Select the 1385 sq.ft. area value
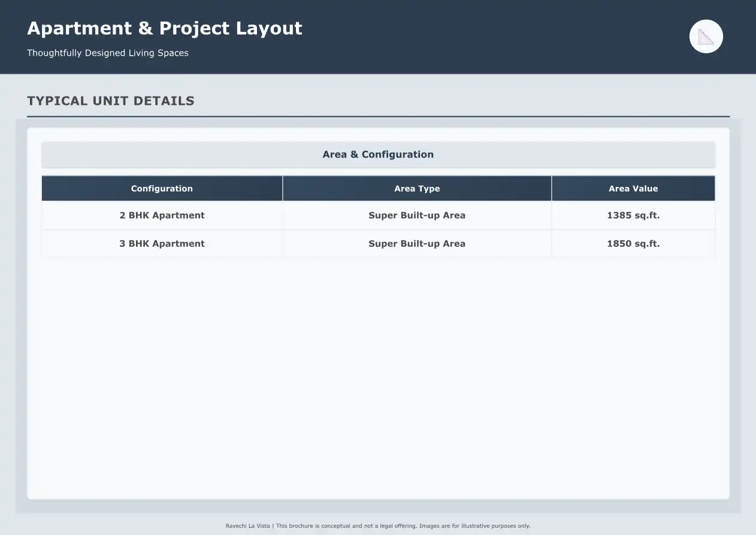The width and height of the screenshot is (756, 535). 633,216
